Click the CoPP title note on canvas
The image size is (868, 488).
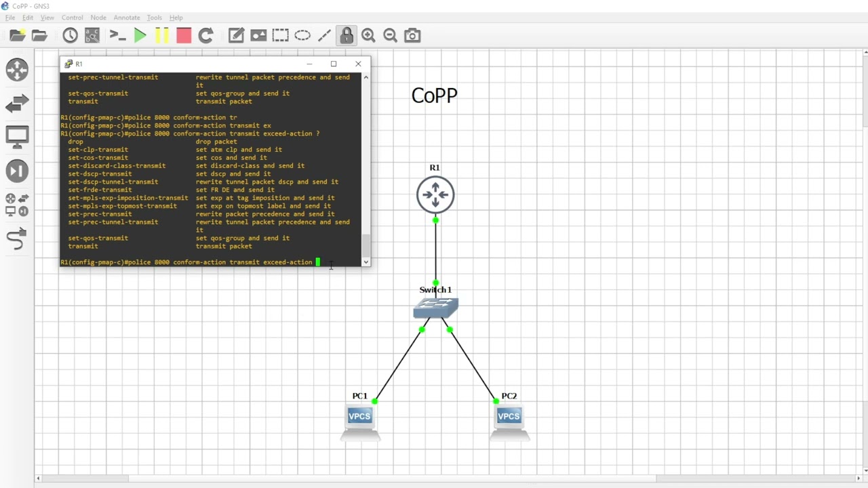click(x=435, y=96)
